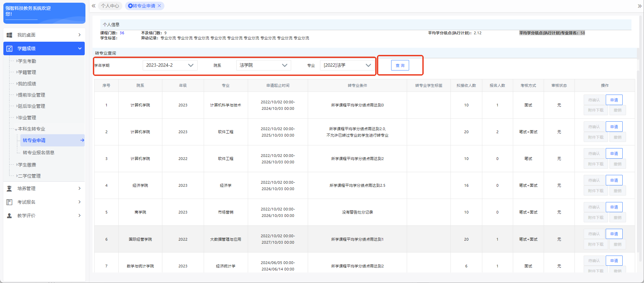Click the 转专业条件 column header

[x=357, y=85]
